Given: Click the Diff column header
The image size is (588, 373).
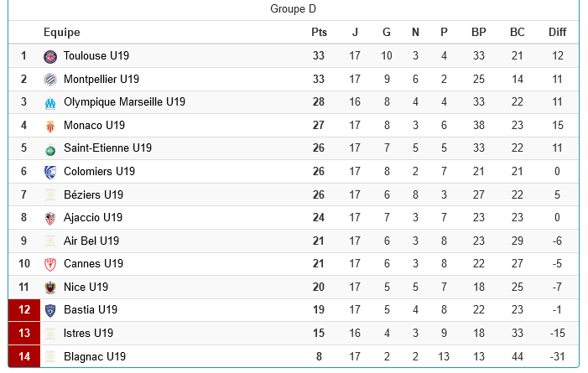Looking at the screenshot, I should pyautogui.click(x=557, y=33).
